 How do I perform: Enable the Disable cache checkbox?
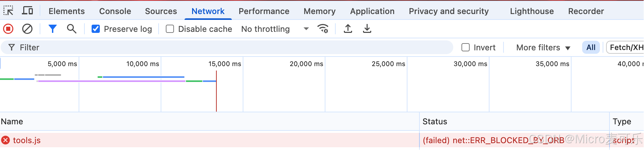coord(170,29)
